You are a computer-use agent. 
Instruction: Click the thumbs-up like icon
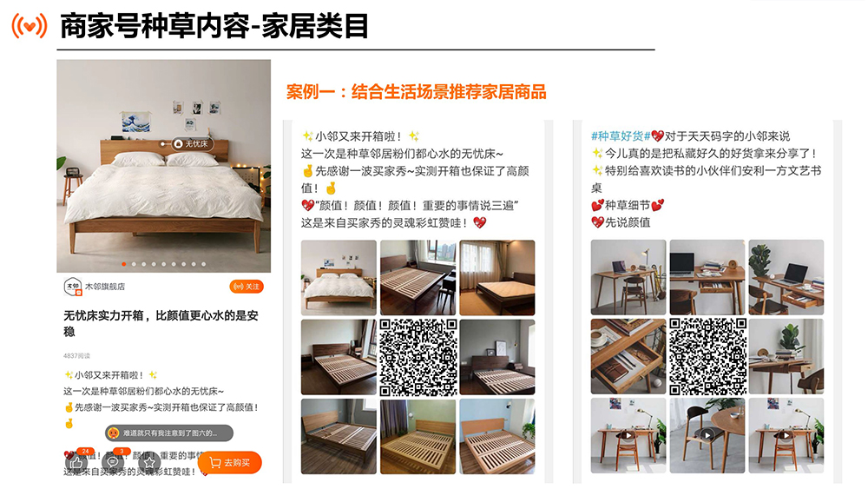(x=76, y=462)
